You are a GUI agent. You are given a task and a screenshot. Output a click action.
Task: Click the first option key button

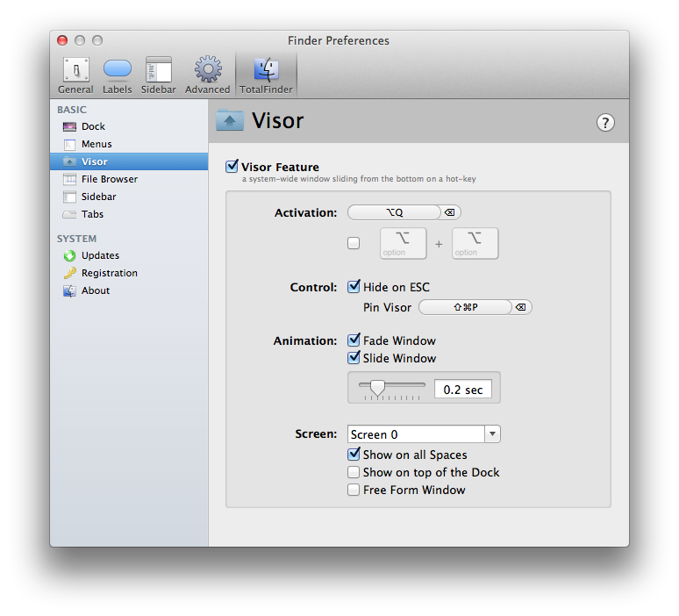[404, 243]
